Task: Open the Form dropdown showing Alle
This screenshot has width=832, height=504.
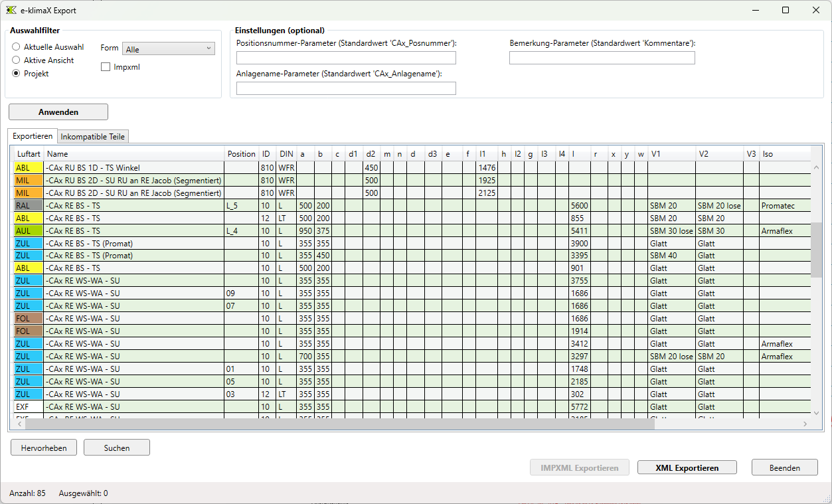Action: [169, 48]
